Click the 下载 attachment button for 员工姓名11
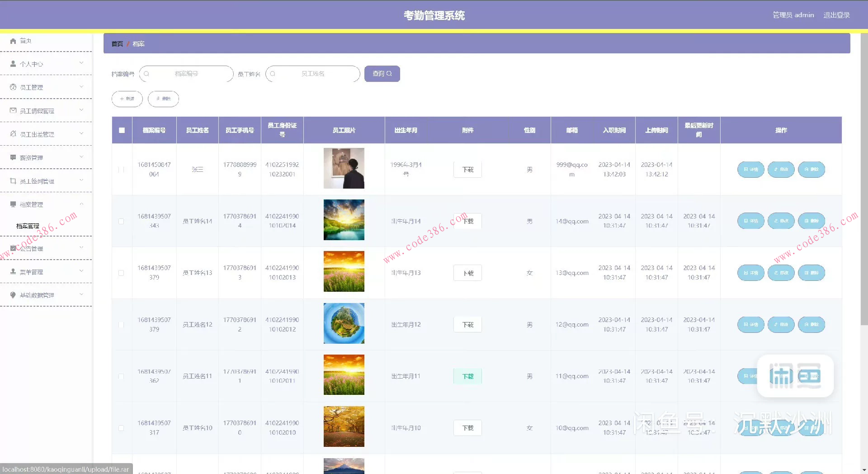Viewport: 868px width, 474px height. (467, 376)
